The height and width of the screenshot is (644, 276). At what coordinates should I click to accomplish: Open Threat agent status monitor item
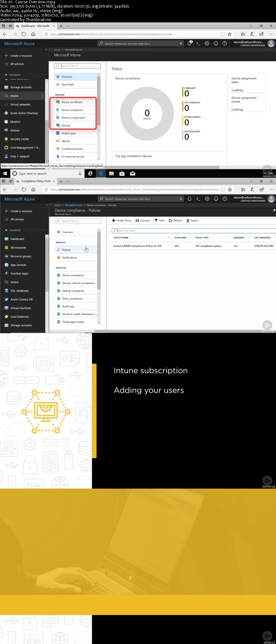click(73, 322)
